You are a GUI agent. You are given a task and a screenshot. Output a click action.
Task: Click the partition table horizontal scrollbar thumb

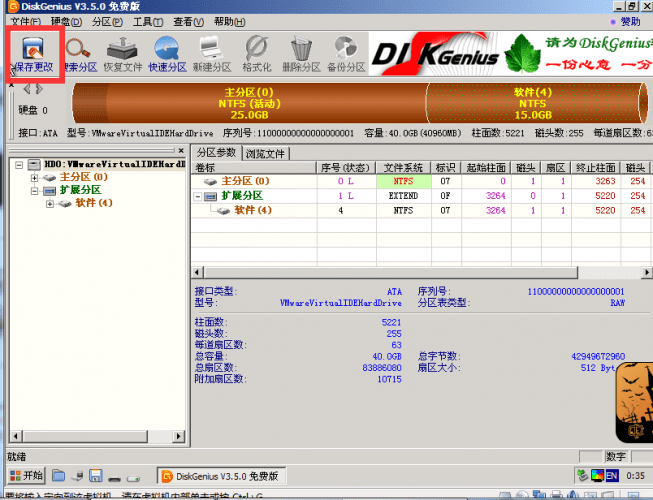point(391,273)
